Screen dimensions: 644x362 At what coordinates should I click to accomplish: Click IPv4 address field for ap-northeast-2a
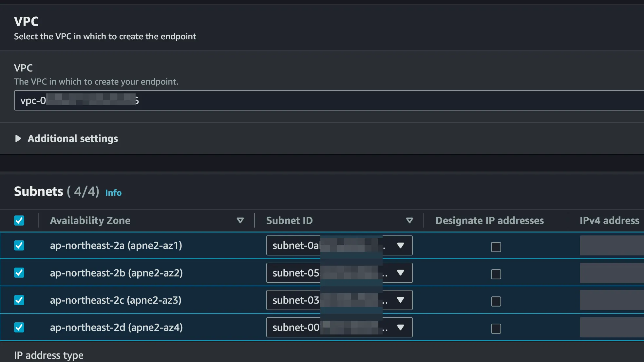click(611, 246)
